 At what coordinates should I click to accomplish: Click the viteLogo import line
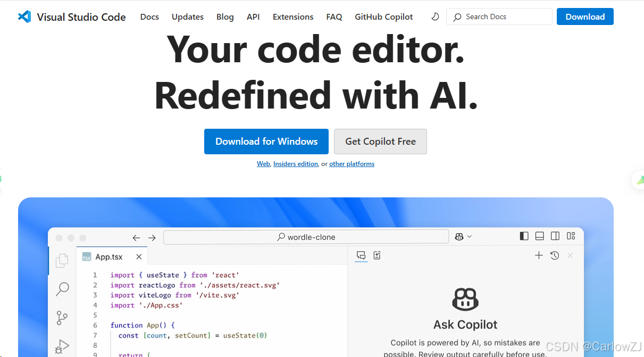pos(175,295)
